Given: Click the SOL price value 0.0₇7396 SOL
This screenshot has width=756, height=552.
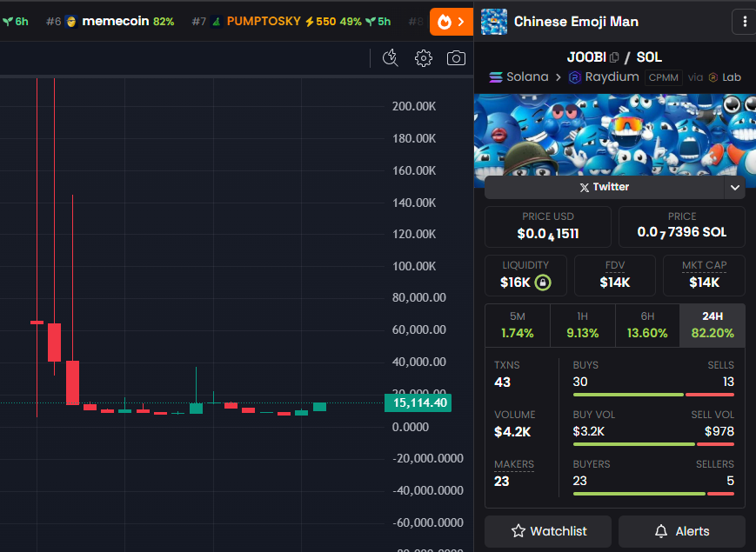Looking at the screenshot, I should coord(682,233).
